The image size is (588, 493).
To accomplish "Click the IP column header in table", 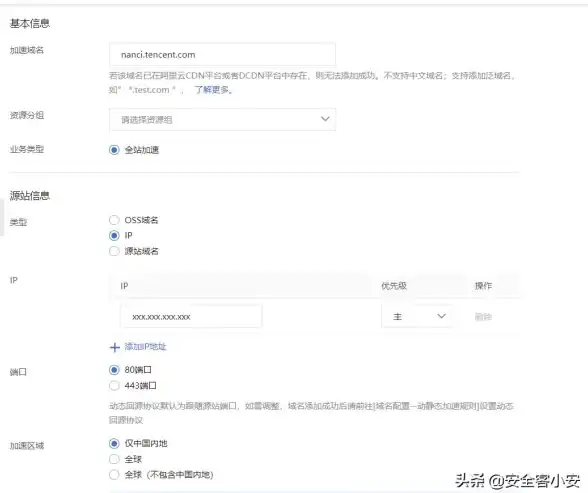I will click(124, 286).
